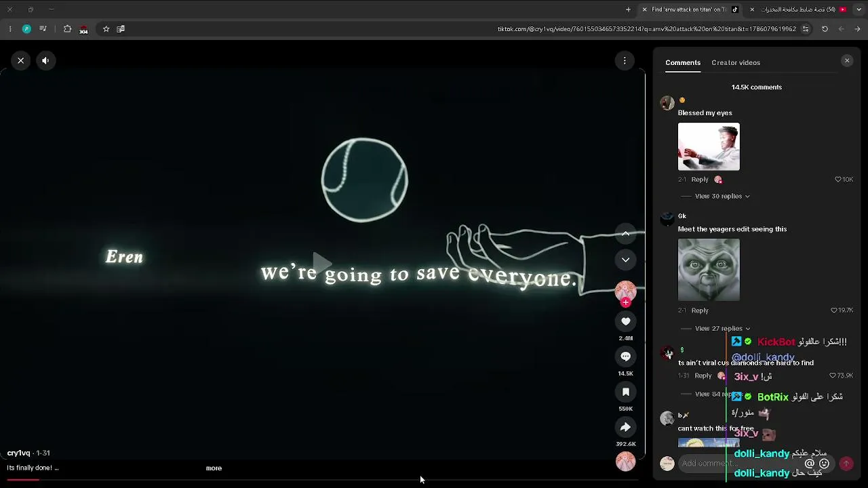Reply to the "ts ain't viral" comment
868x488 pixels.
click(x=703, y=375)
